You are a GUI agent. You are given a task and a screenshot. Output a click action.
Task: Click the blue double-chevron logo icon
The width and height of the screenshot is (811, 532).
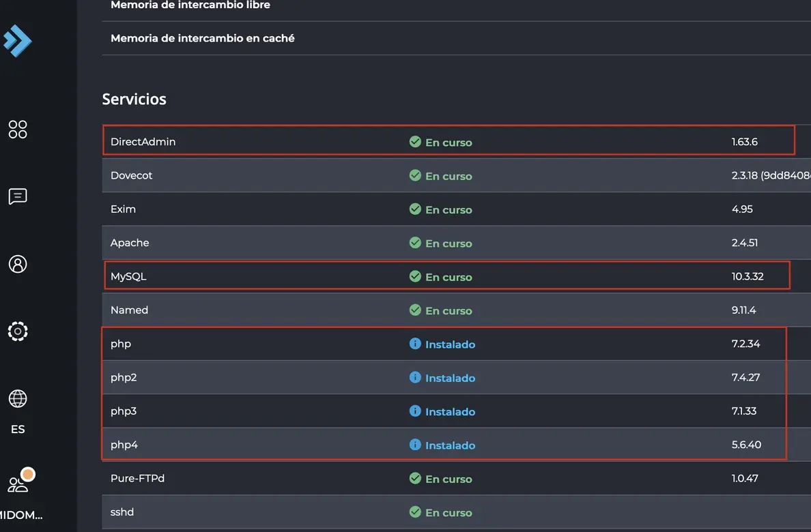tap(17, 41)
